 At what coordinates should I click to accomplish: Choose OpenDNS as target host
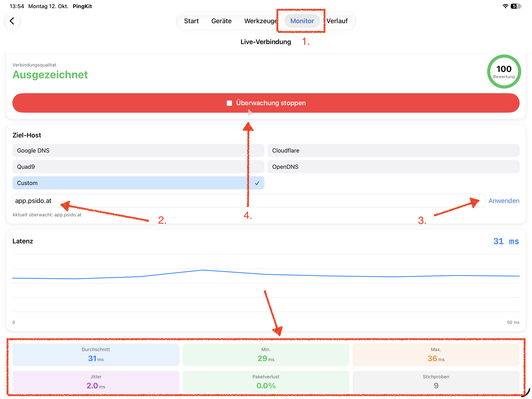point(393,167)
